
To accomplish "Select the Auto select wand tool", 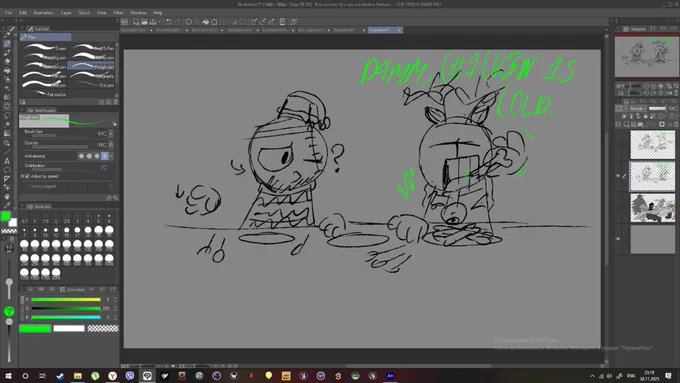I will point(7,124).
